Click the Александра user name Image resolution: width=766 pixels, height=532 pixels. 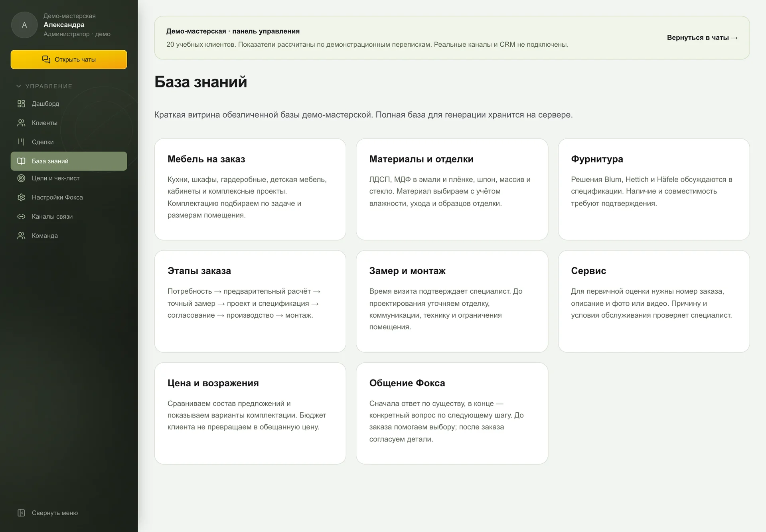click(x=64, y=25)
